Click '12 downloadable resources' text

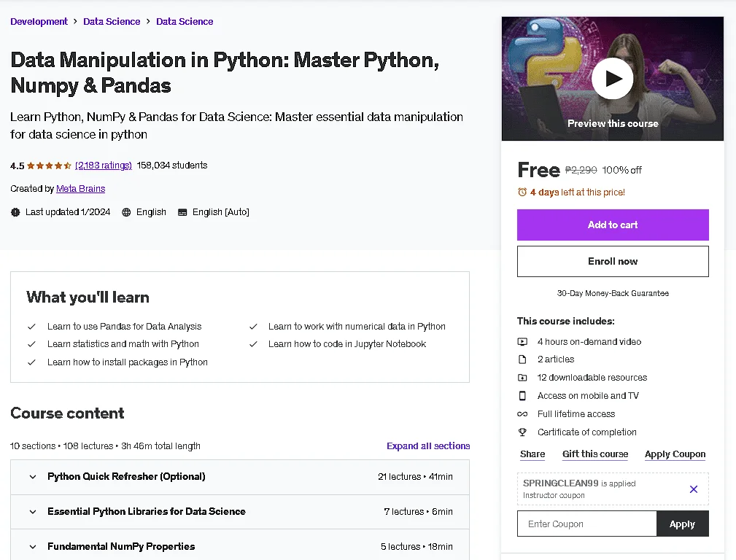(592, 378)
